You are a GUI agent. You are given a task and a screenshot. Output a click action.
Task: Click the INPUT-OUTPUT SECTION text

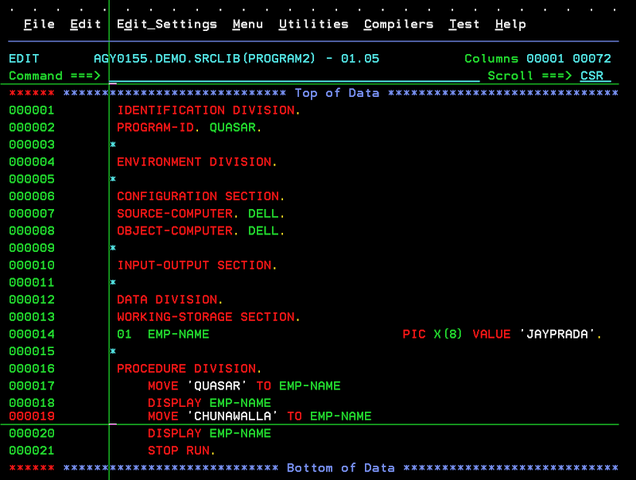click(x=197, y=265)
